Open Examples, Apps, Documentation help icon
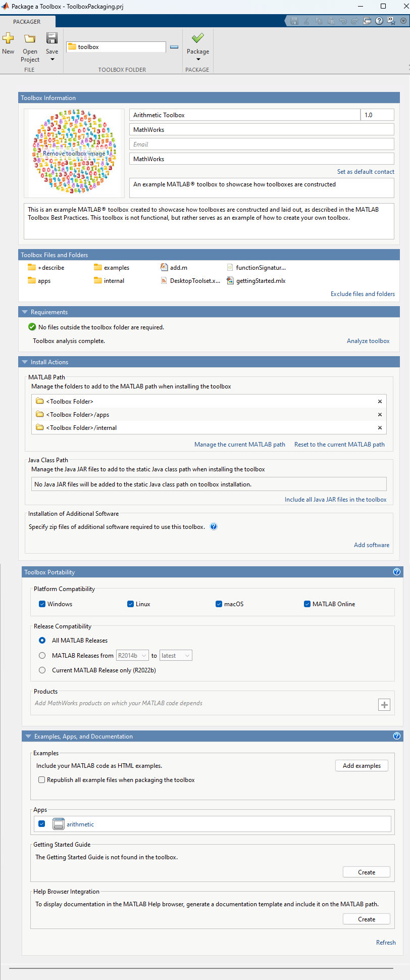 (397, 736)
